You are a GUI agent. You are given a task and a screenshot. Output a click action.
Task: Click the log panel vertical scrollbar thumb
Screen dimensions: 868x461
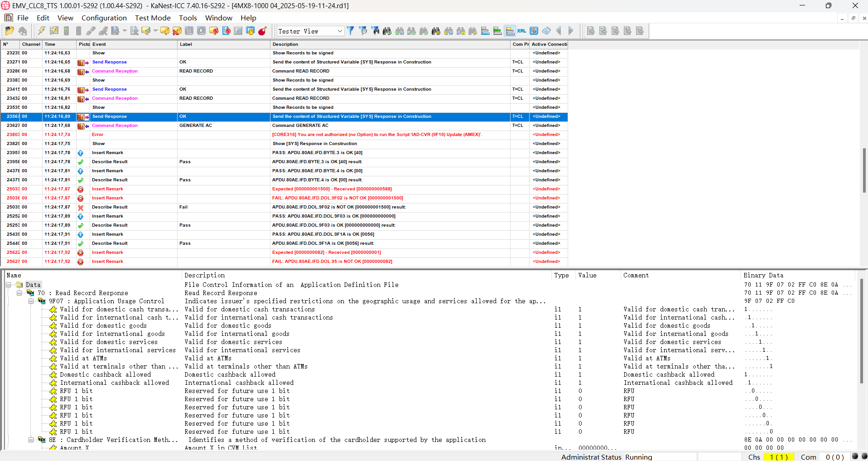click(864, 170)
